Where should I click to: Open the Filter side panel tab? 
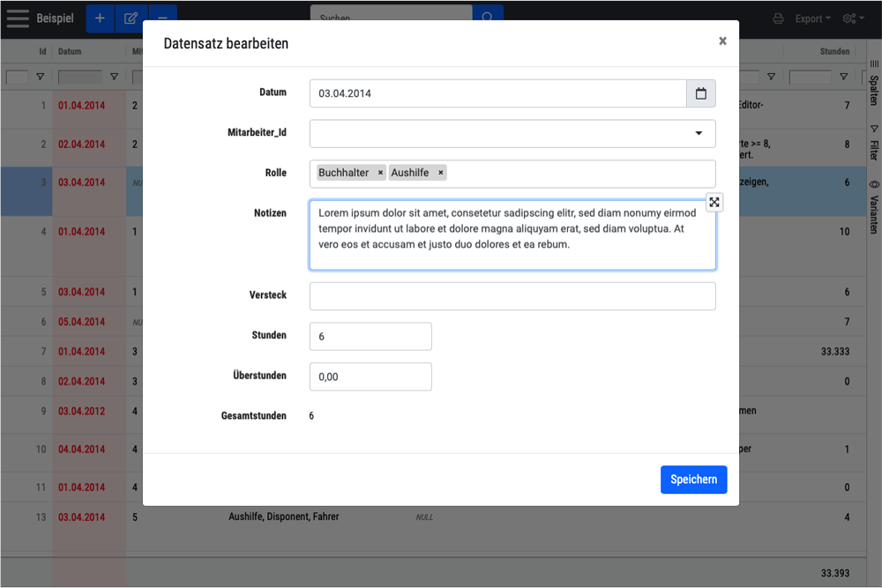[874, 143]
